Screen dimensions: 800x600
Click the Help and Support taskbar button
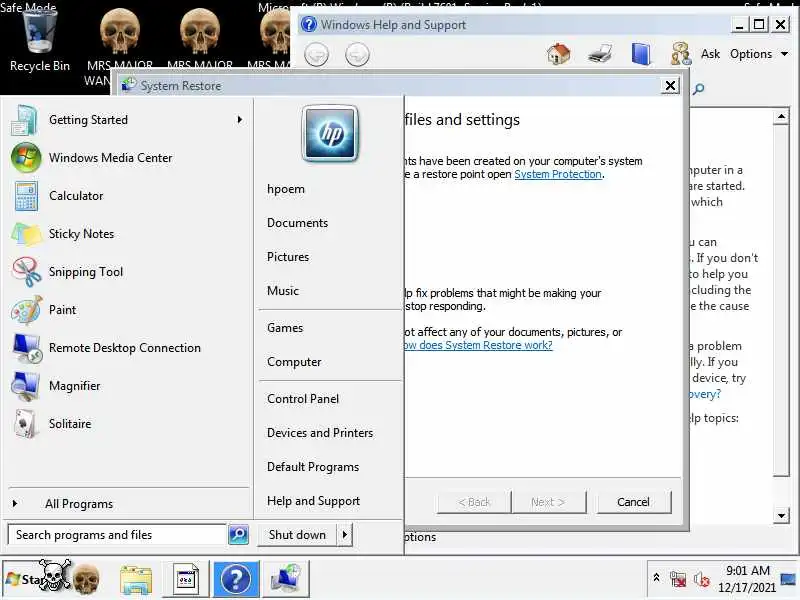pyautogui.click(x=236, y=580)
